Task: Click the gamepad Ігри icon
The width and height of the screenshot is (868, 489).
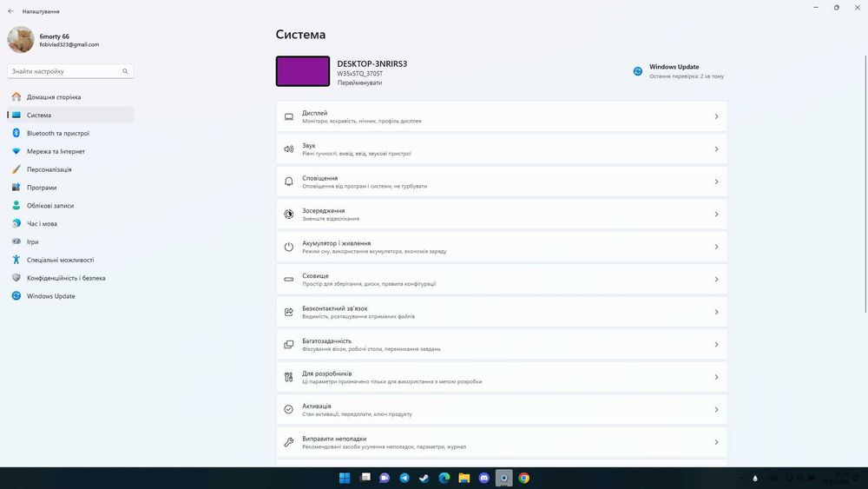Action: pyautogui.click(x=16, y=241)
